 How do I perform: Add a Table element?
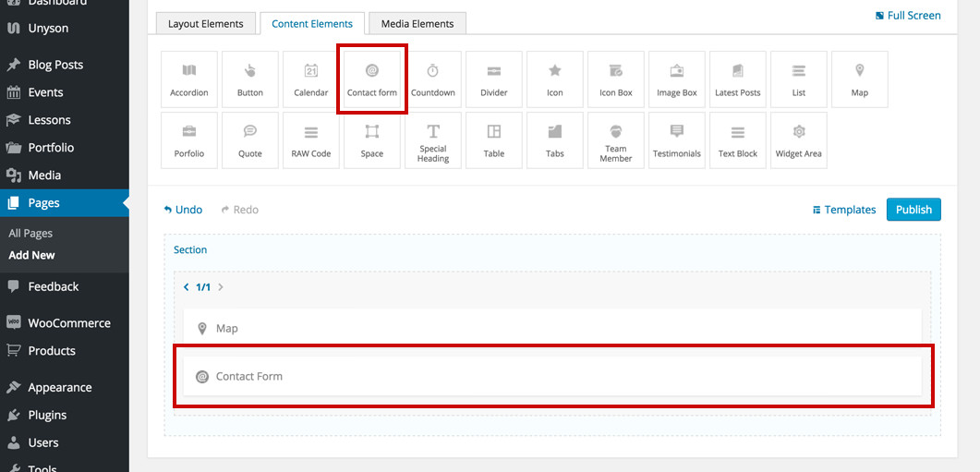494,140
